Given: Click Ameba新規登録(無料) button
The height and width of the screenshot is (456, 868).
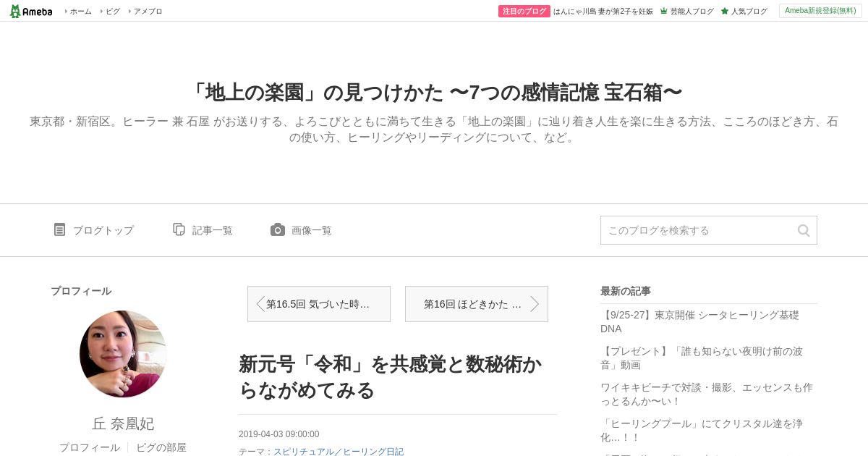Looking at the screenshot, I should [820, 11].
